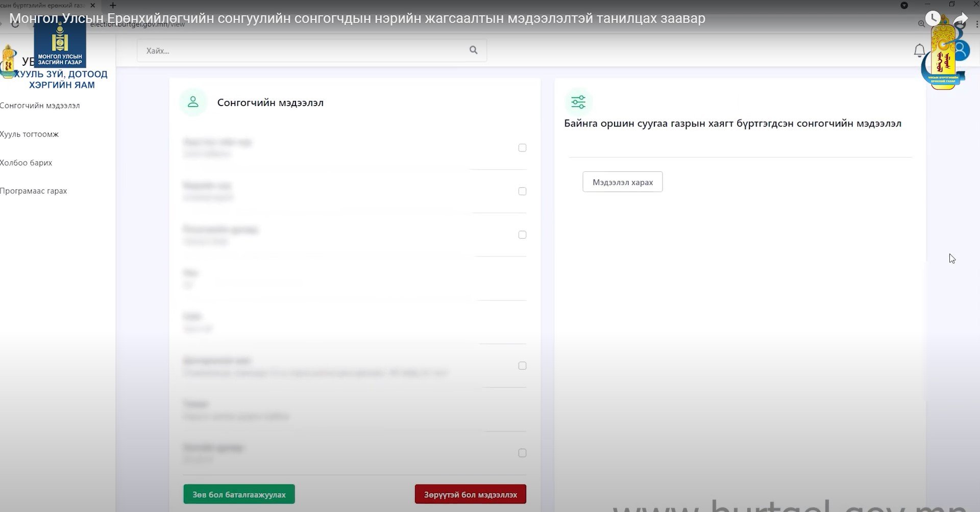Click Зөрүүтэй бол мэдээллэх red button
The width and height of the screenshot is (980, 512).
coord(470,494)
